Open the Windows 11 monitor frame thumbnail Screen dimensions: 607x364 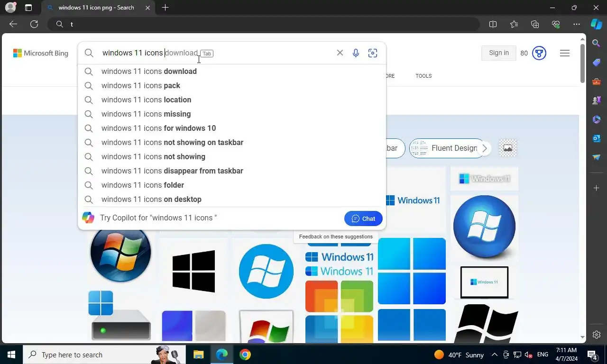484,282
